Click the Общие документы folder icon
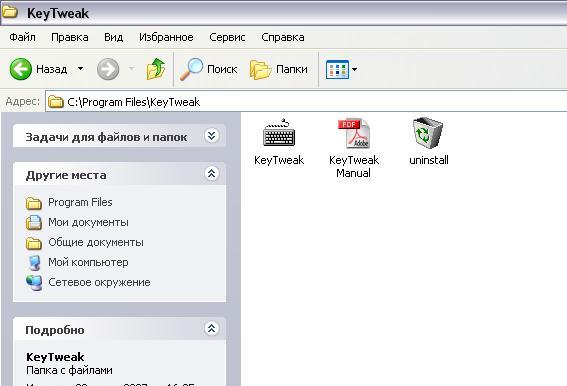Screen dimensions: 567x386 (x=34, y=243)
